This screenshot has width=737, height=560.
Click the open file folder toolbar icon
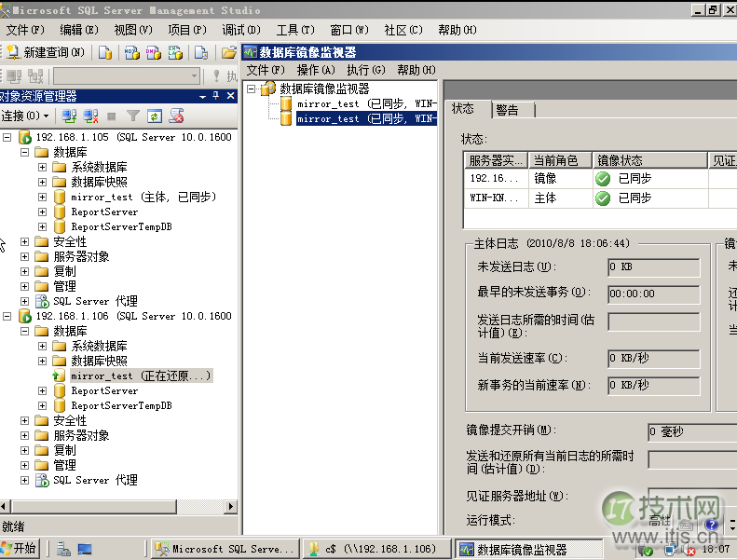(229, 52)
